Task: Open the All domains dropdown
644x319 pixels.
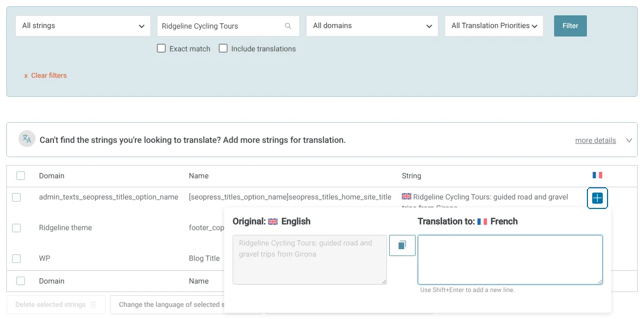Action: (x=372, y=26)
